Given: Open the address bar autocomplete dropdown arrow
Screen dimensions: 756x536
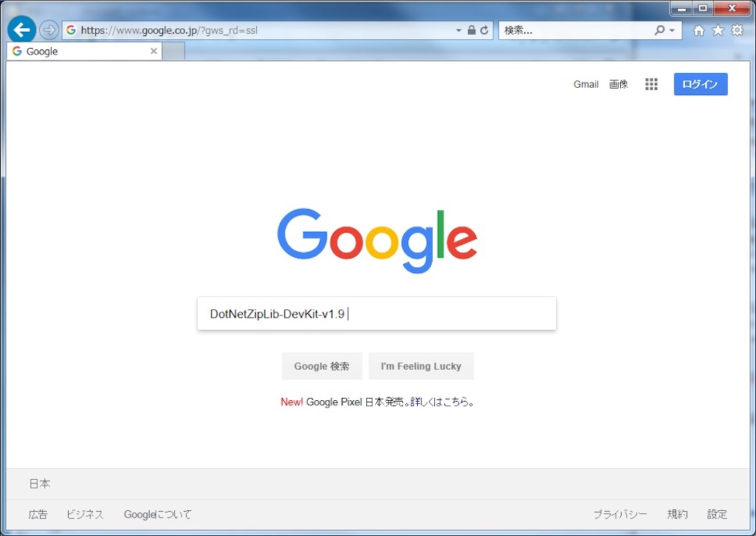Looking at the screenshot, I should coord(458,30).
